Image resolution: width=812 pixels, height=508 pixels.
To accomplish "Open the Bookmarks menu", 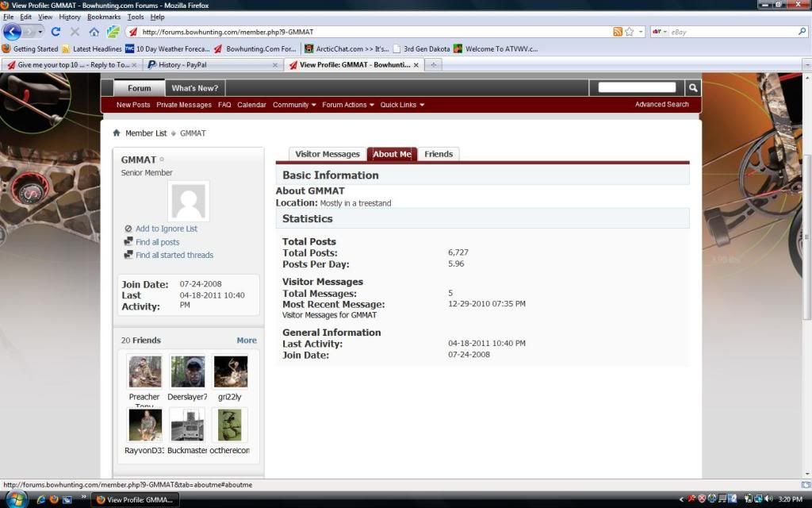I will [x=104, y=17].
